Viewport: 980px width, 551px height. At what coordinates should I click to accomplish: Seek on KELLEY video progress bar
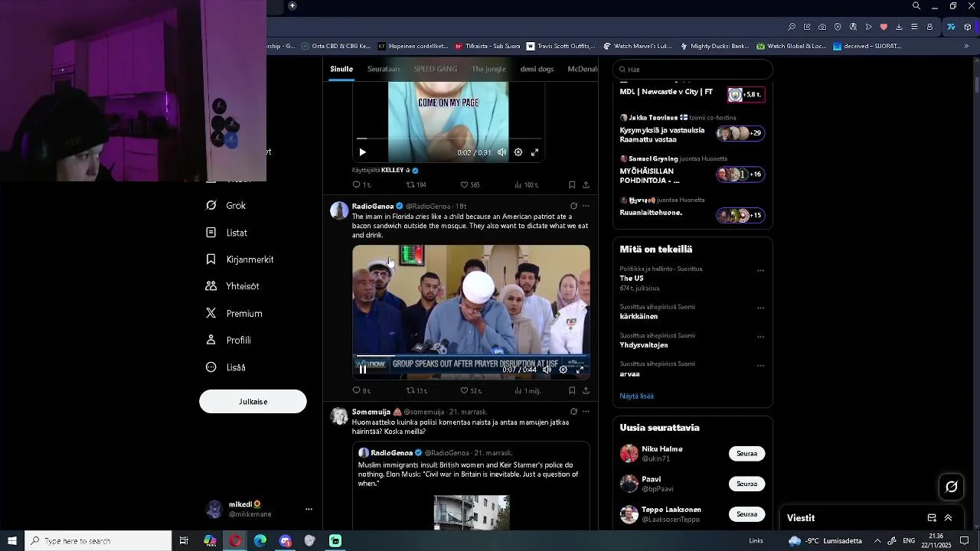coord(449,139)
